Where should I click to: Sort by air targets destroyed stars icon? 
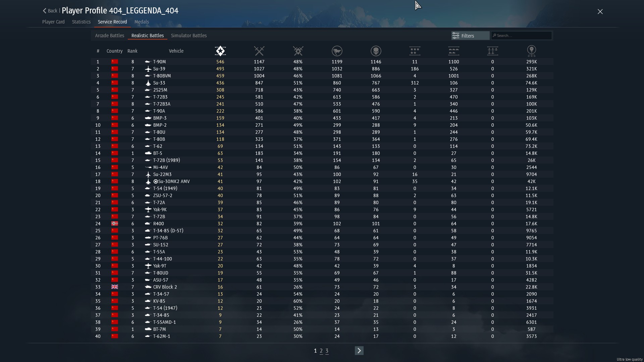[x=415, y=51]
